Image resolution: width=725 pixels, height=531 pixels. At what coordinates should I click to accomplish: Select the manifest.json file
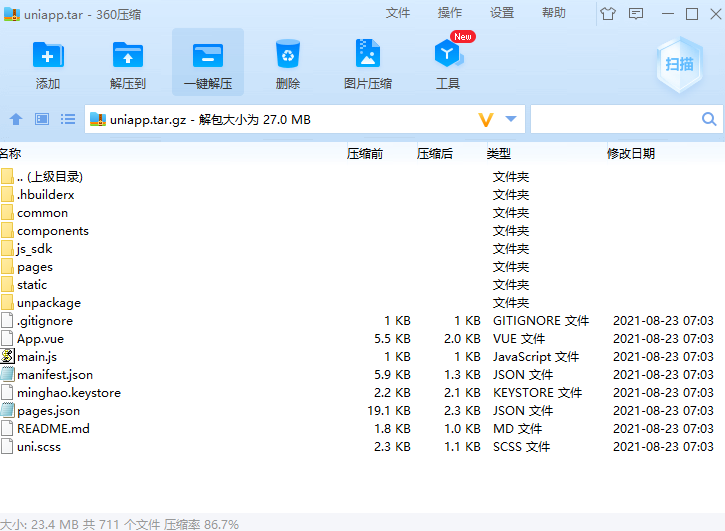[55, 375]
